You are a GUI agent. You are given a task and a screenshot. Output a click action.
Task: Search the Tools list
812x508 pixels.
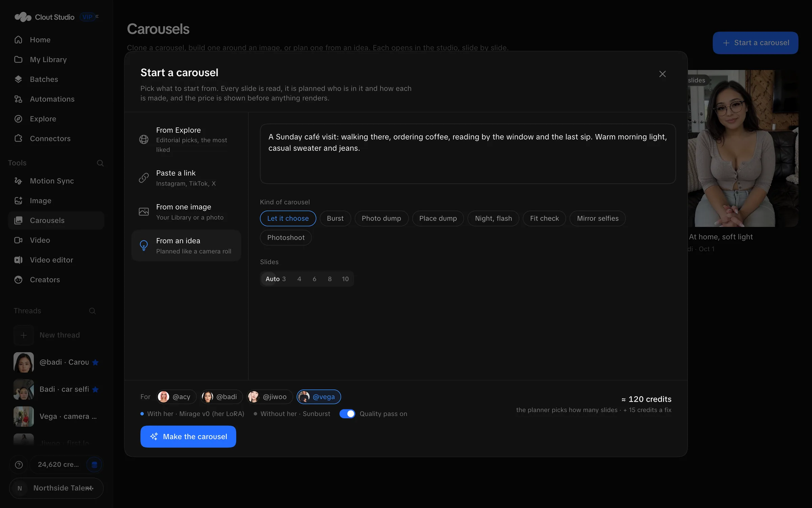[x=100, y=163]
